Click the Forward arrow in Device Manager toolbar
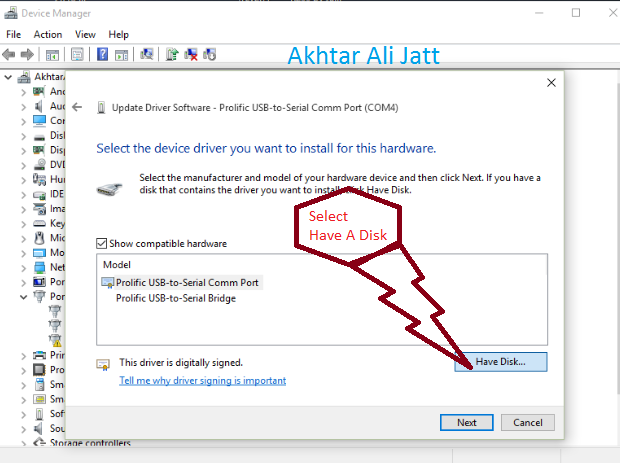620x463 pixels. (27, 54)
